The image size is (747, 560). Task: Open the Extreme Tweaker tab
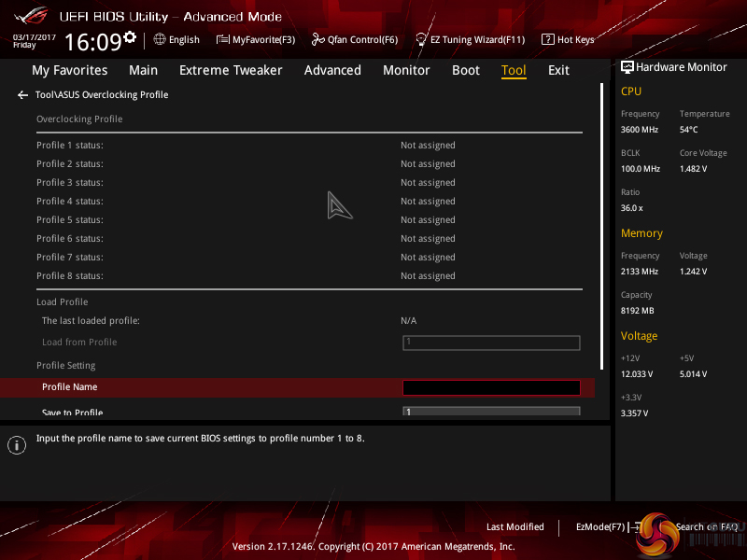[231, 71]
